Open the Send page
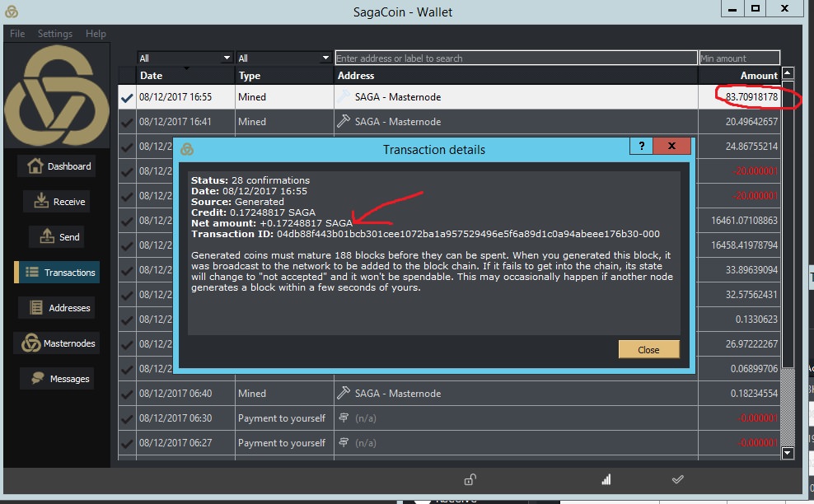The image size is (814, 504). click(57, 236)
